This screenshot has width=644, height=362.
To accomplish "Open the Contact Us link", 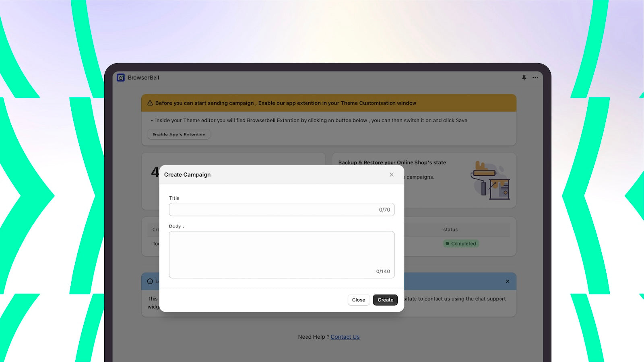I will pos(345,337).
